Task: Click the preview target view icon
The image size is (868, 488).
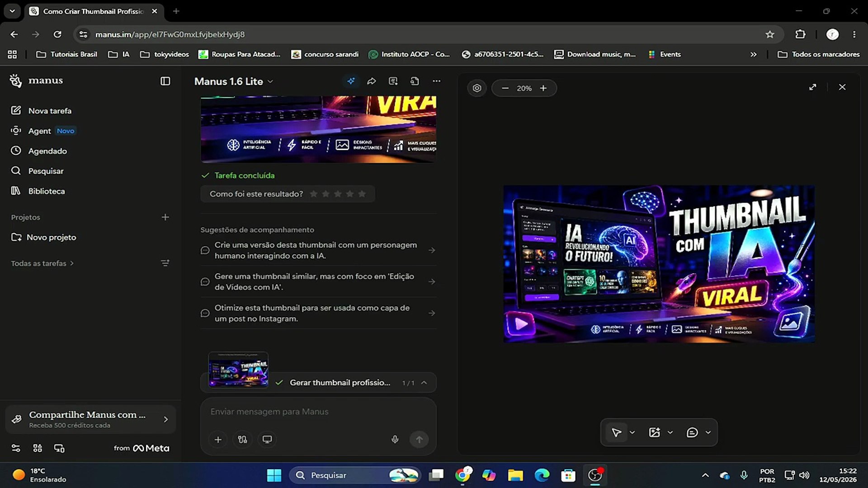Action: (x=477, y=88)
